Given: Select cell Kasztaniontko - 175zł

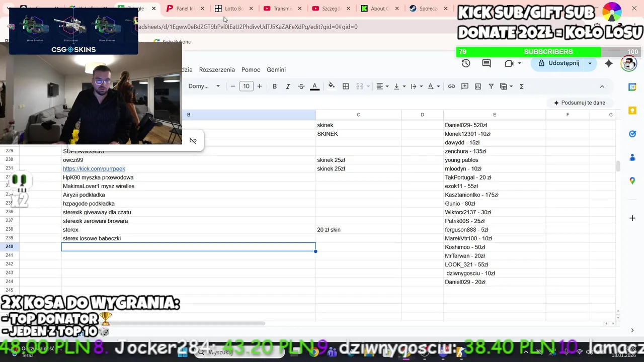Looking at the screenshot, I should tap(495, 195).
